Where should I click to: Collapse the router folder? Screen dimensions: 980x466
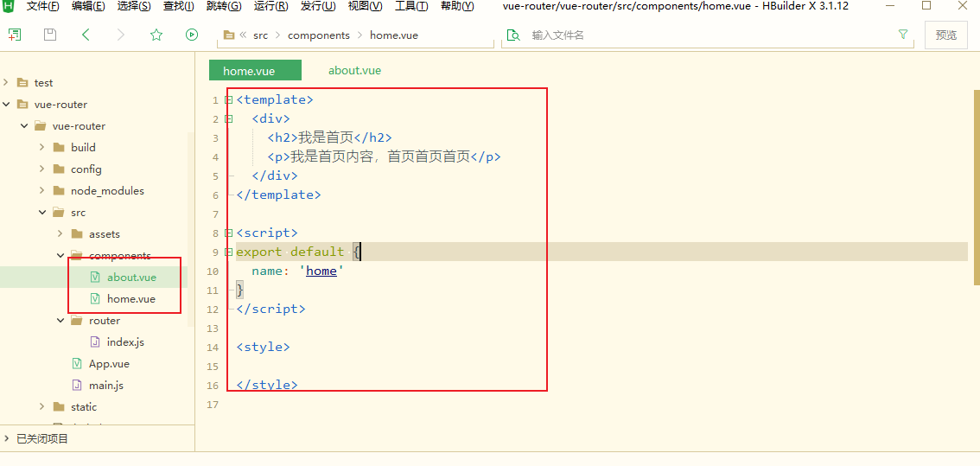[x=60, y=320]
